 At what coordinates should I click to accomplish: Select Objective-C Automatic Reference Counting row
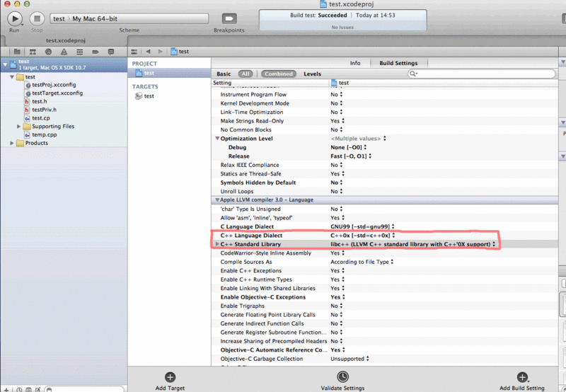[x=384, y=350]
